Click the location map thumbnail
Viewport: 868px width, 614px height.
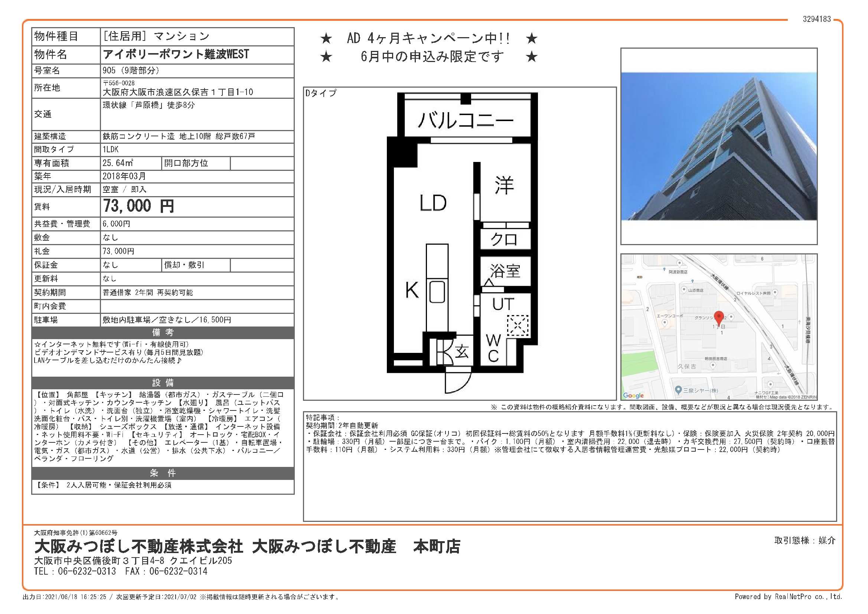(x=719, y=327)
